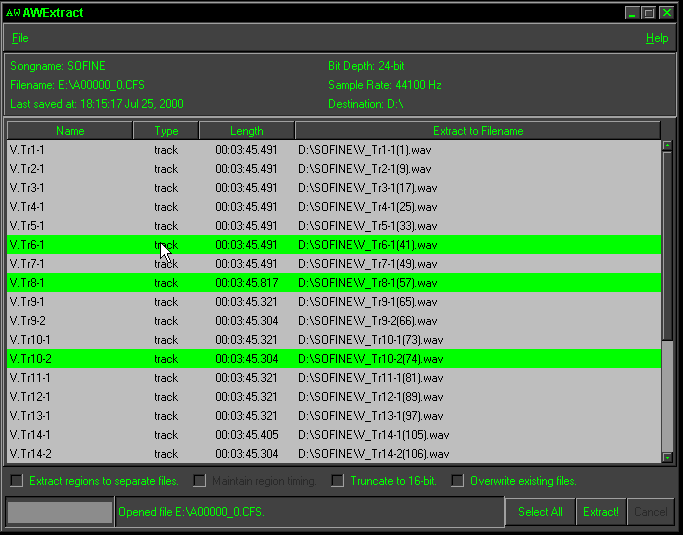Click the Last saved at timestamp
Screen dimensions: 683x535
click(97, 104)
